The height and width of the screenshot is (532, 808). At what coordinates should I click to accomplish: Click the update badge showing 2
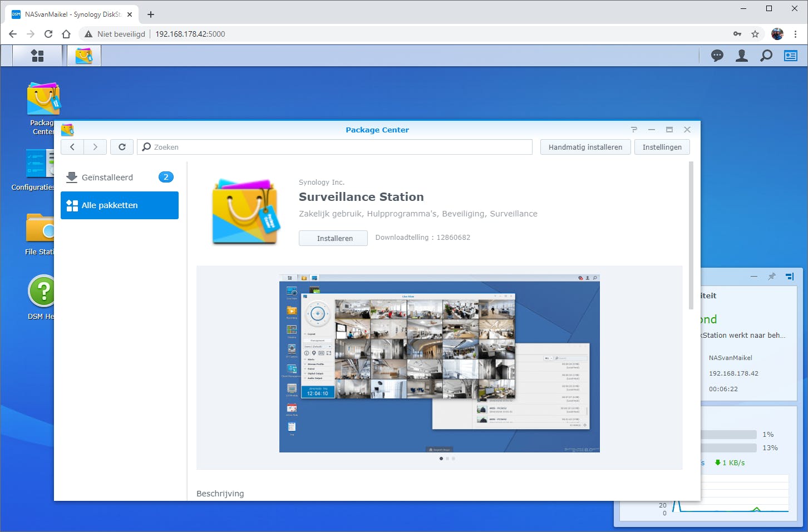[166, 177]
